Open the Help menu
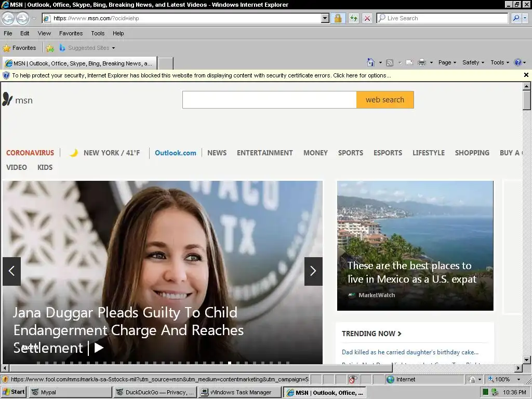The height and width of the screenshot is (399, 532). [118, 33]
